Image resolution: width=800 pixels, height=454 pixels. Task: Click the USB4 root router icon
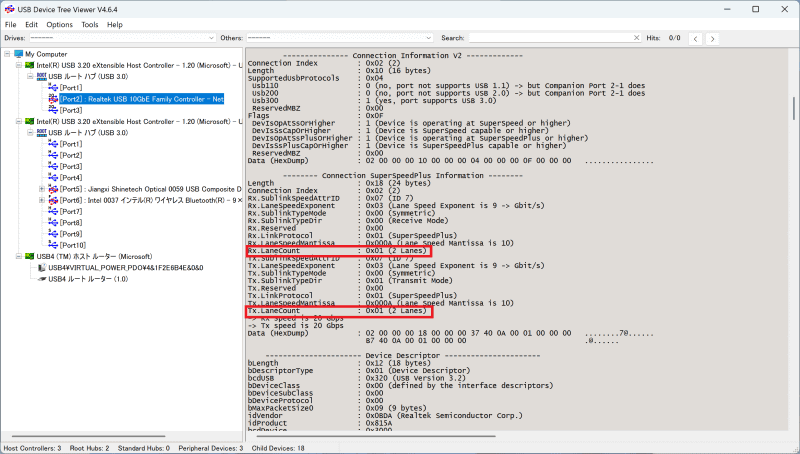pyautogui.click(x=42, y=279)
